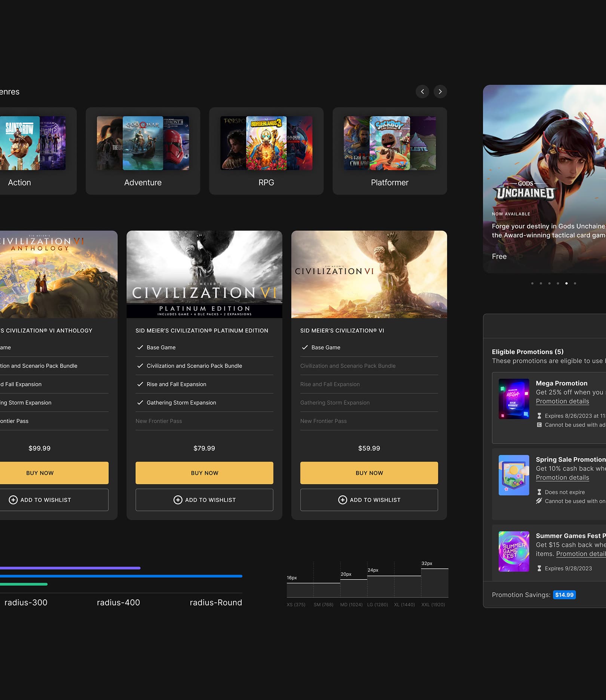
Task: Click plus icon on Platinum Edition wishlist
Action: pyautogui.click(x=178, y=500)
